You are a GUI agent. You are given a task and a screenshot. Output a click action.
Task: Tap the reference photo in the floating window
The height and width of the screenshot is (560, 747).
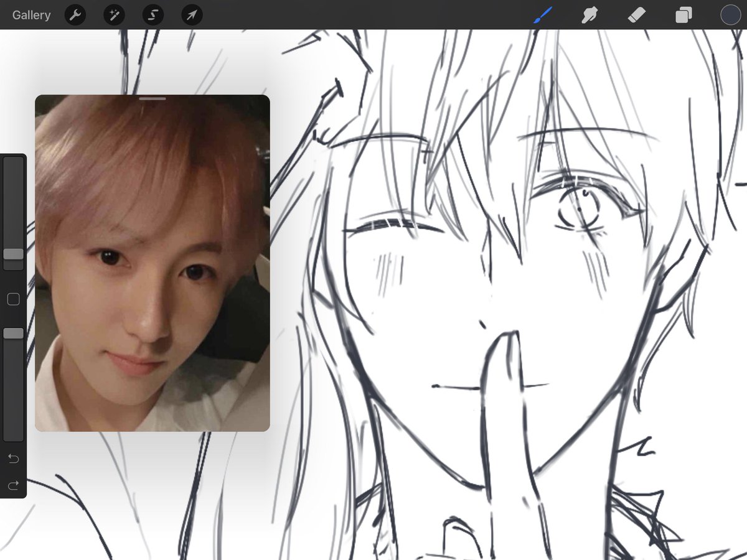153,263
